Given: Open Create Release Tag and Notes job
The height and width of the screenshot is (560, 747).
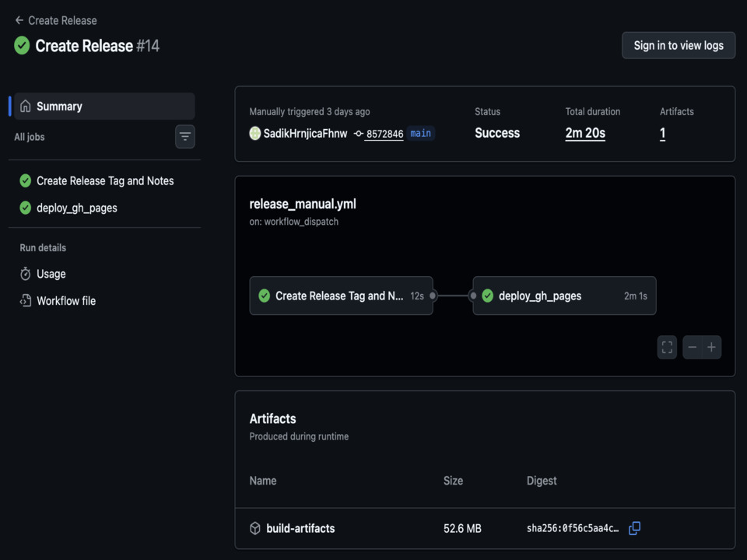Looking at the screenshot, I should click(x=104, y=181).
